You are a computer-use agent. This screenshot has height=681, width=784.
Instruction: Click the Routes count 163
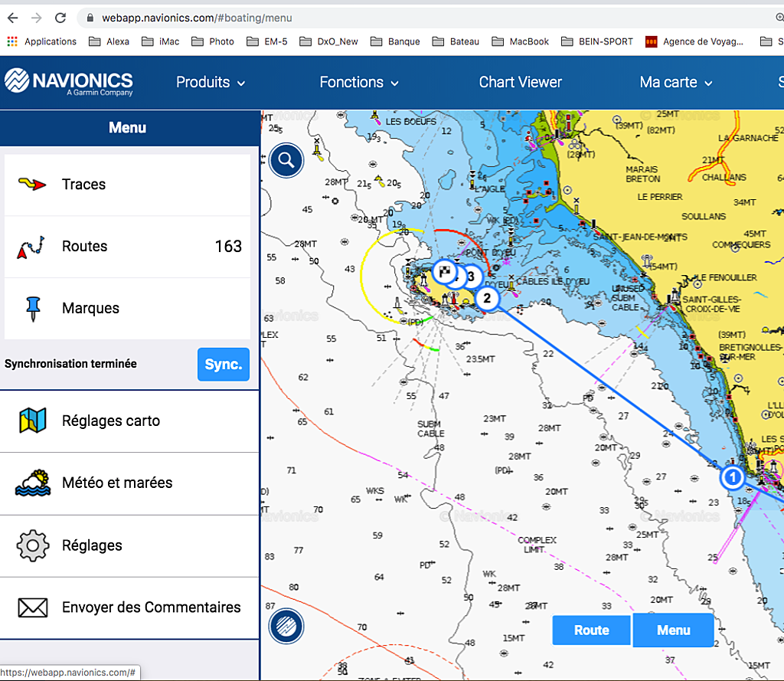[228, 246]
